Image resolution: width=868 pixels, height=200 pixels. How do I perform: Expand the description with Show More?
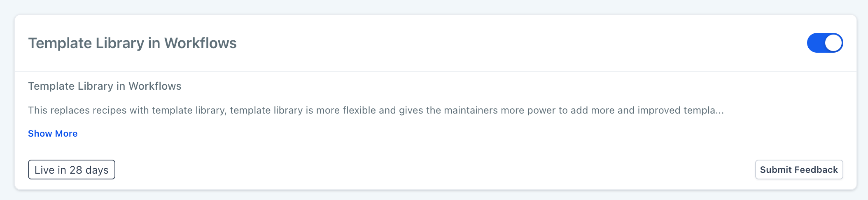coord(53,133)
